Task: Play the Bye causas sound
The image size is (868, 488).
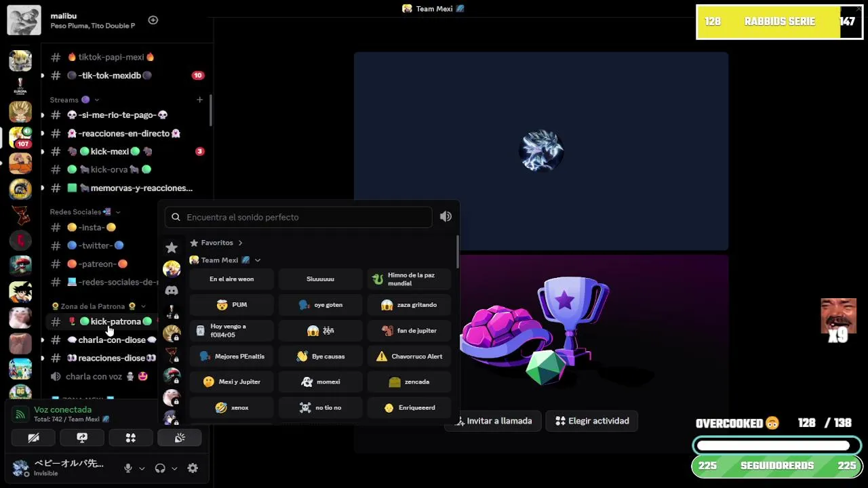Action: 320,356
